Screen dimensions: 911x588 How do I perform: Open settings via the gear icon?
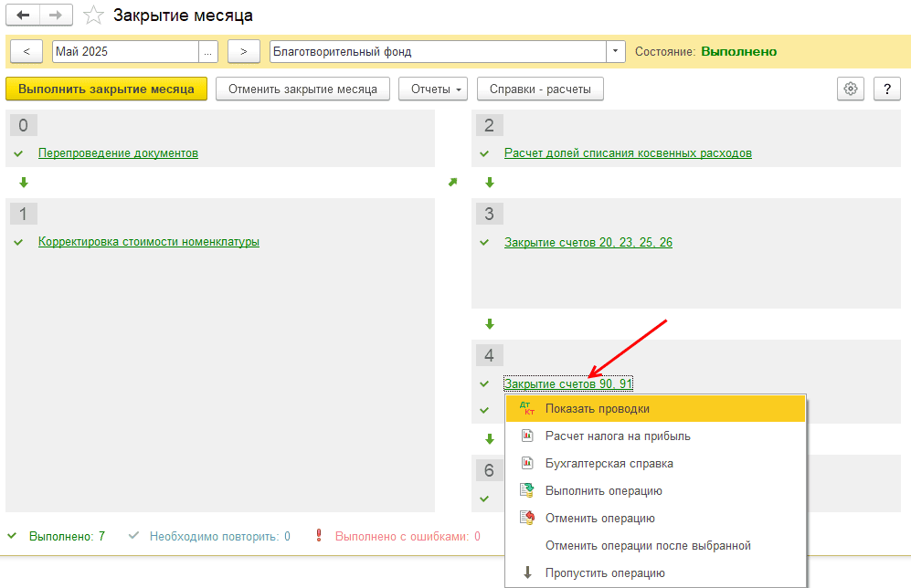pos(851,89)
